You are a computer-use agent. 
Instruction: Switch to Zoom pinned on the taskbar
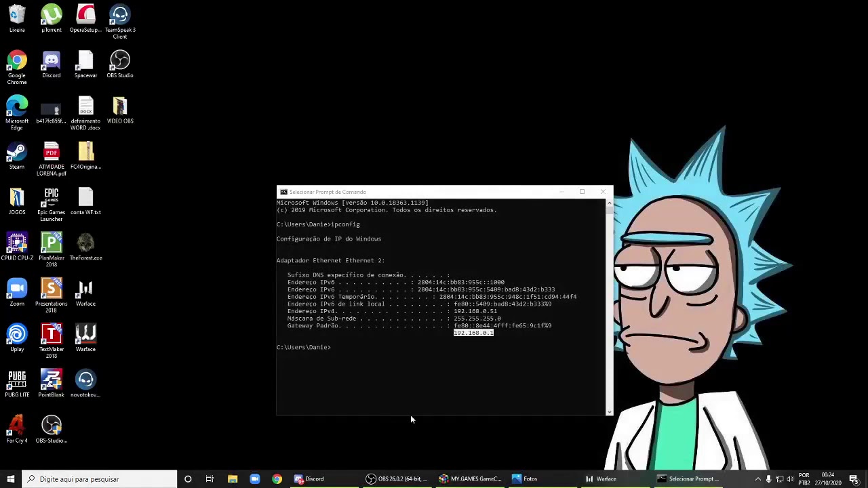point(255,479)
